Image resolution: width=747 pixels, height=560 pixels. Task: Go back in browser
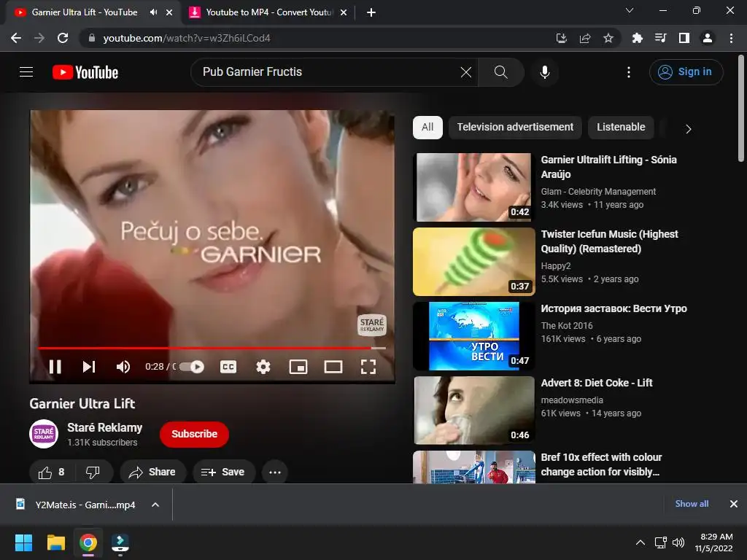point(16,38)
